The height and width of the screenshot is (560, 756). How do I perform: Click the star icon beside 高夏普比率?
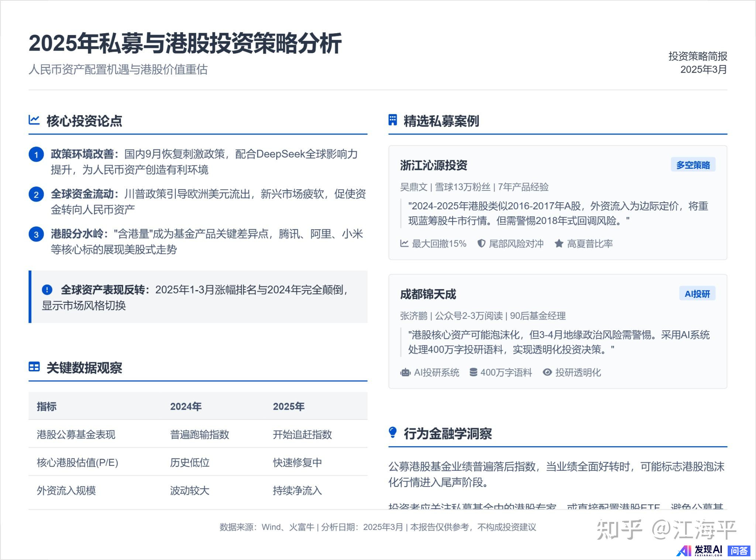pyautogui.click(x=559, y=244)
